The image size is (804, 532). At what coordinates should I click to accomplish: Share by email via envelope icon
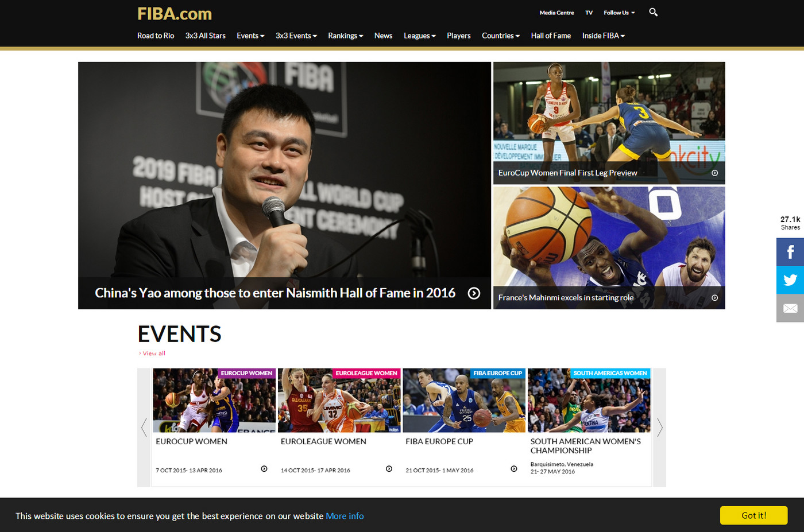[x=790, y=308]
